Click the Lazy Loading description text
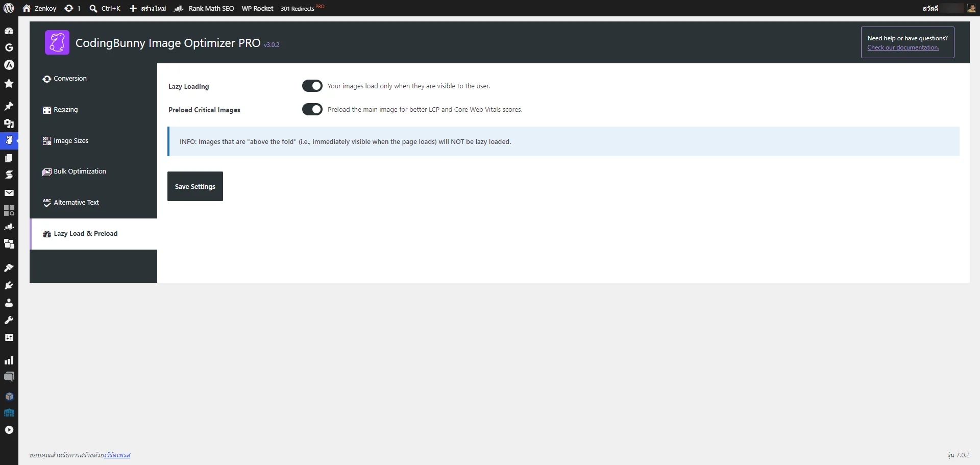Screen dimensions: 980x465 [409, 86]
